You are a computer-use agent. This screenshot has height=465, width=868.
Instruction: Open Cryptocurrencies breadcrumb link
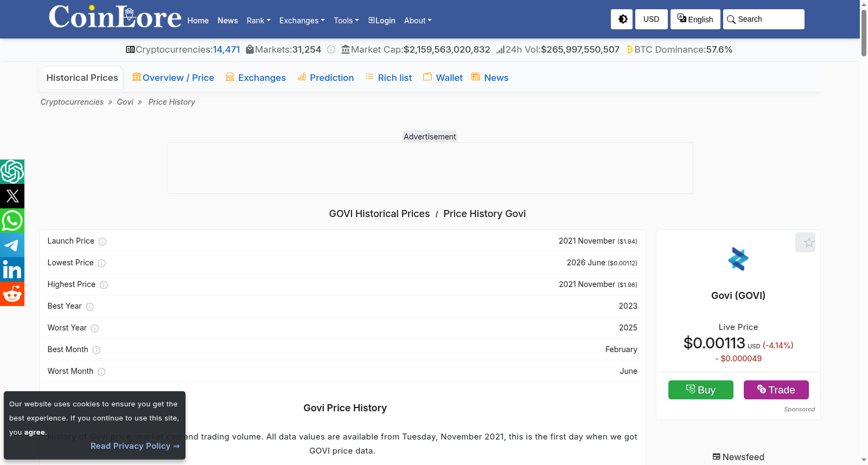click(72, 102)
